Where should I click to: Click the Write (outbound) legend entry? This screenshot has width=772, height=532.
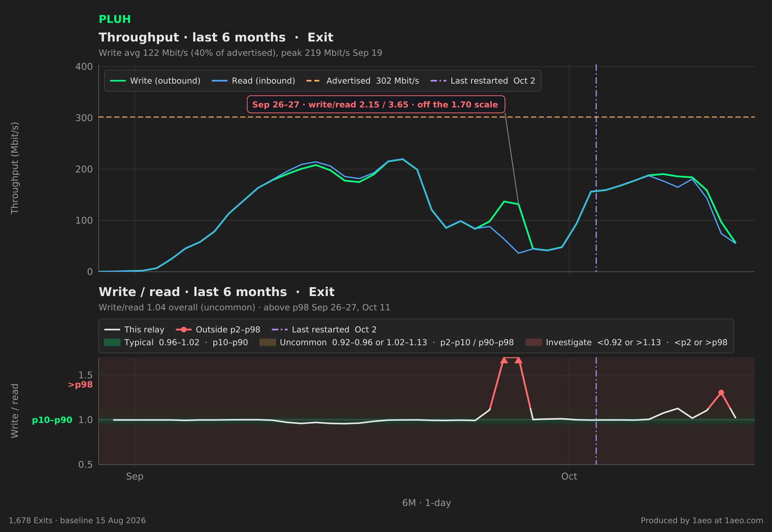155,81
